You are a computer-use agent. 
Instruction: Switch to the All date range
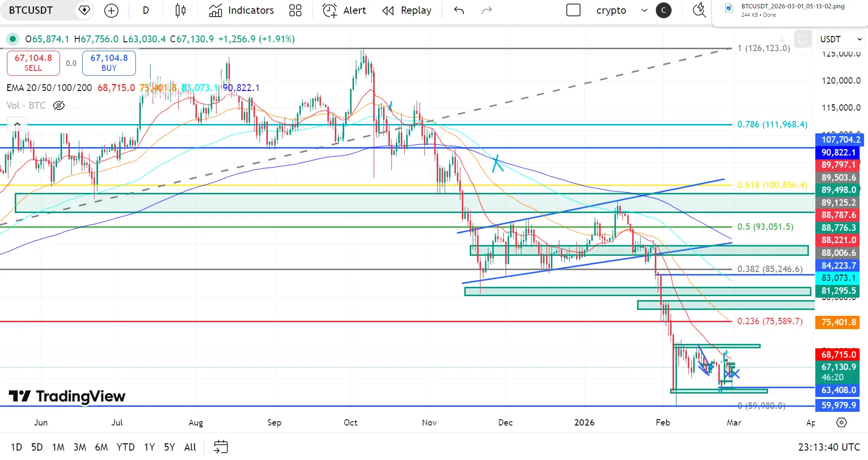(x=190, y=447)
